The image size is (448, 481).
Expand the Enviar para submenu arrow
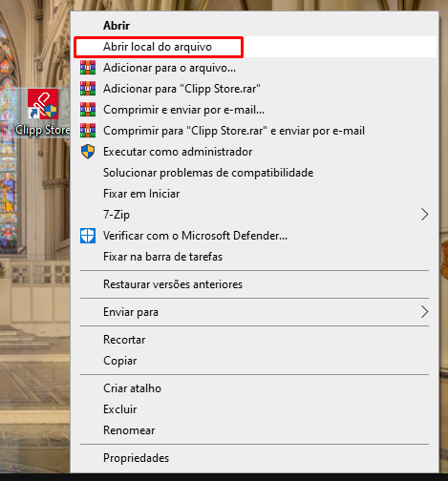click(x=424, y=312)
